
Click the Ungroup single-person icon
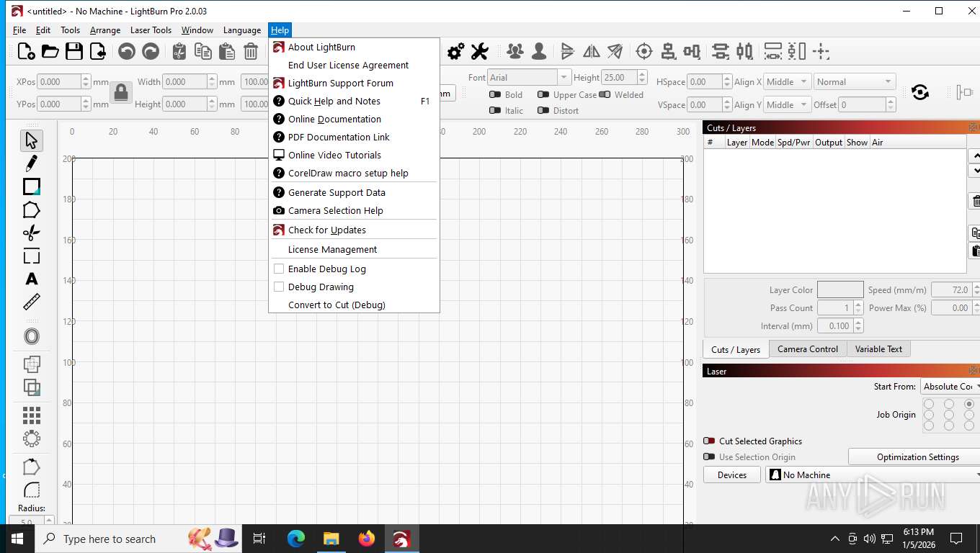[538, 51]
